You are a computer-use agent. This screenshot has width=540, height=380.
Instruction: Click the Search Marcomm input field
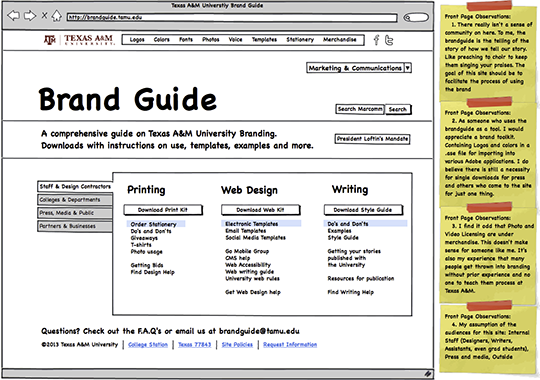[x=360, y=109]
